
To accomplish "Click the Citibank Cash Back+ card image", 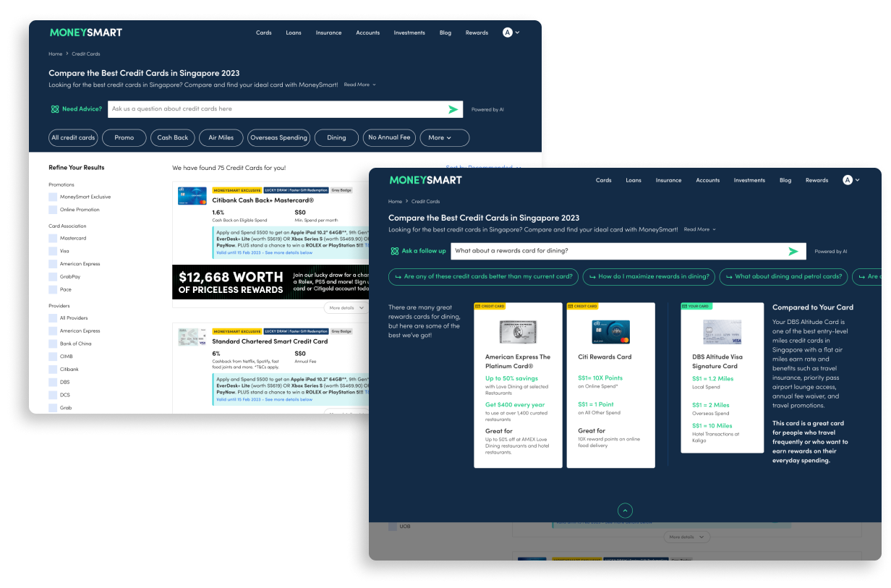I will [192, 195].
